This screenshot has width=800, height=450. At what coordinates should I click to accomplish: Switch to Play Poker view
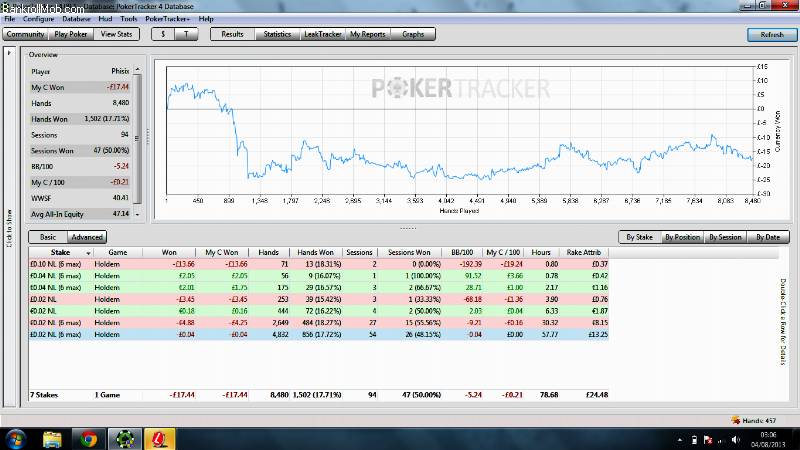[71, 34]
